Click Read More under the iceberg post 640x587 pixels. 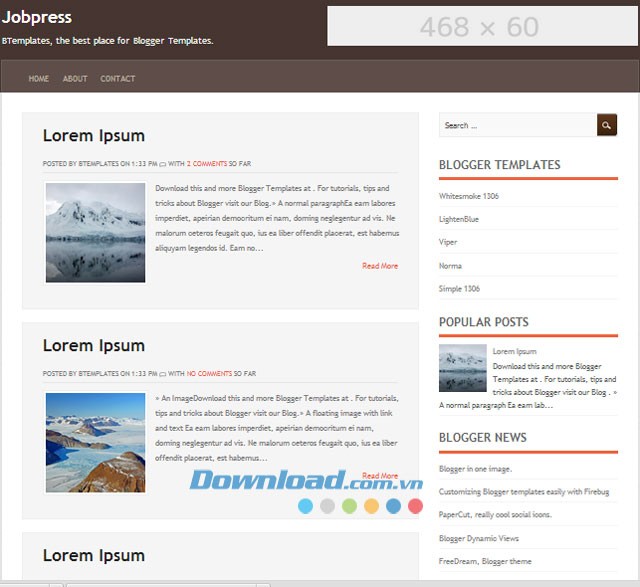point(380,266)
